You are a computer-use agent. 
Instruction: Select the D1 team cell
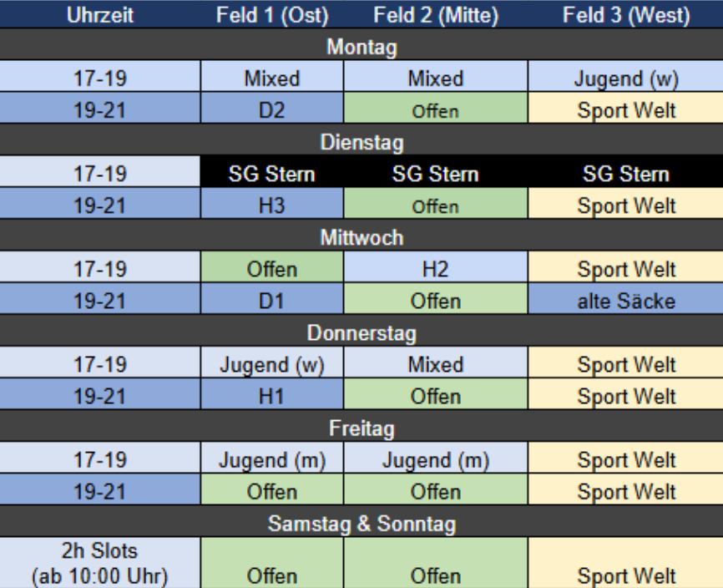pos(272,301)
